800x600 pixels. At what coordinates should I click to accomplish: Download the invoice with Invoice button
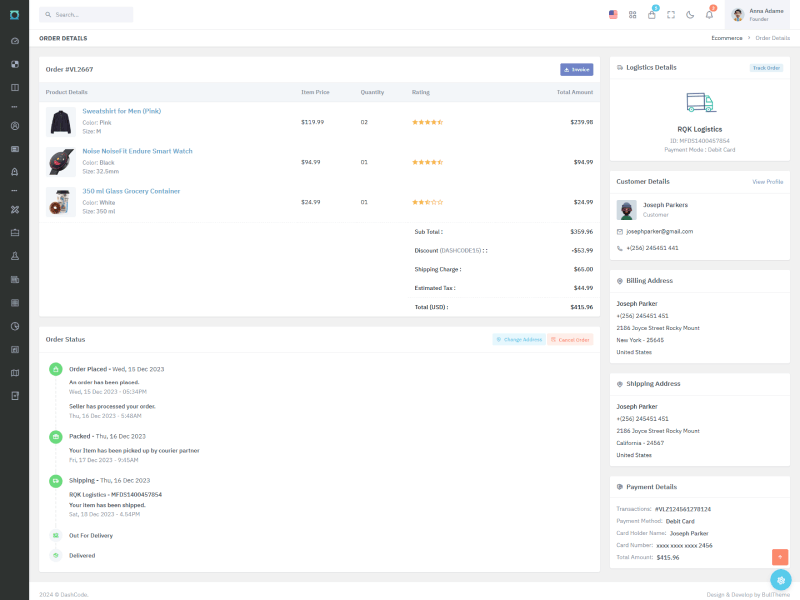(577, 70)
